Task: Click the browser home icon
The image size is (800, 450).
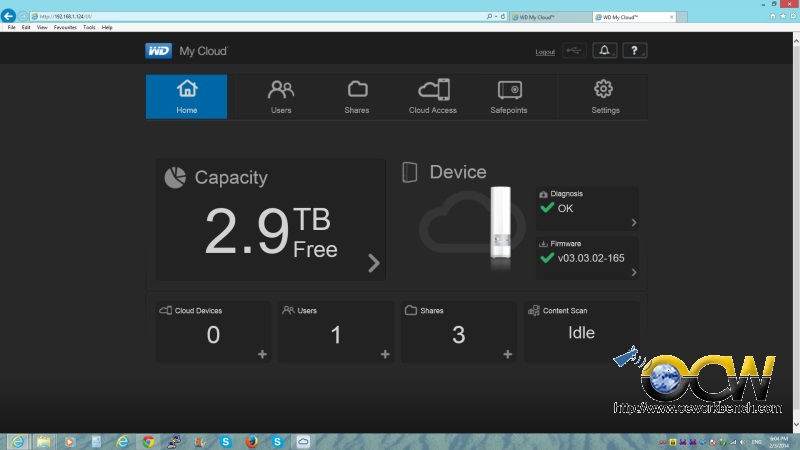Action: [773, 16]
